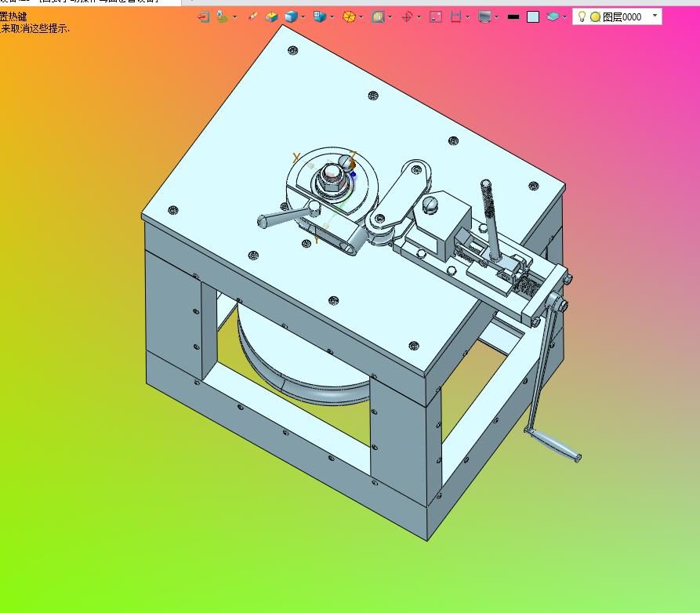Click the orange faceted sphere icon
Viewport: 700px width, 613px height.
[349, 17]
